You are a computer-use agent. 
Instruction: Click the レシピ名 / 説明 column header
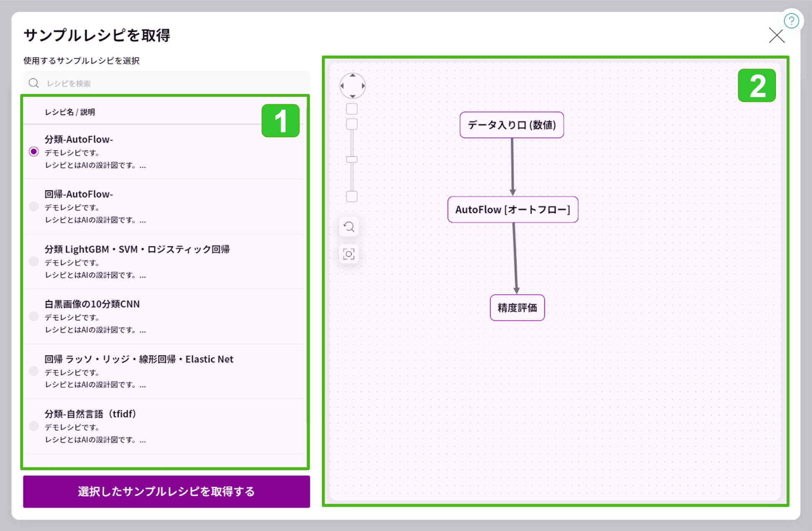pos(70,112)
